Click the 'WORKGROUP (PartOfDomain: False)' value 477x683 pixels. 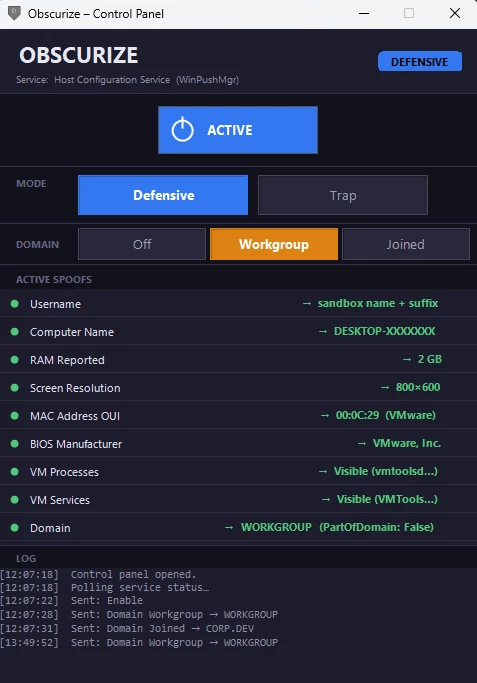tap(337, 527)
